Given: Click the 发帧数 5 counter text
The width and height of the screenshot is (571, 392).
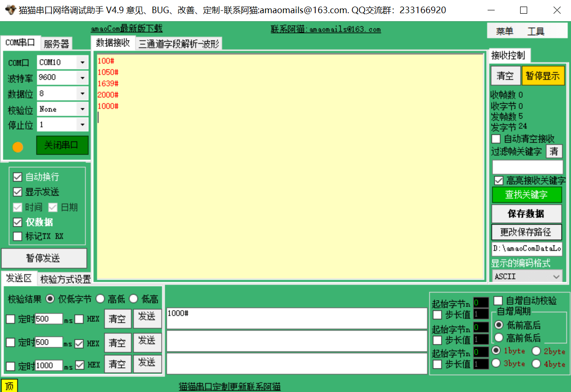Looking at the screenshot, I should pos(507,116).
